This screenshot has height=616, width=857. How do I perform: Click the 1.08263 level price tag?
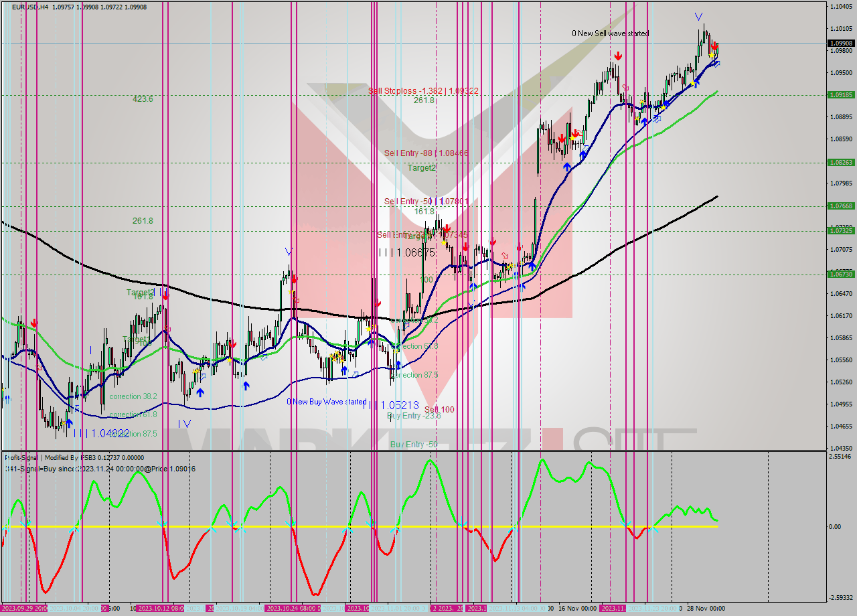click(841, 162)
